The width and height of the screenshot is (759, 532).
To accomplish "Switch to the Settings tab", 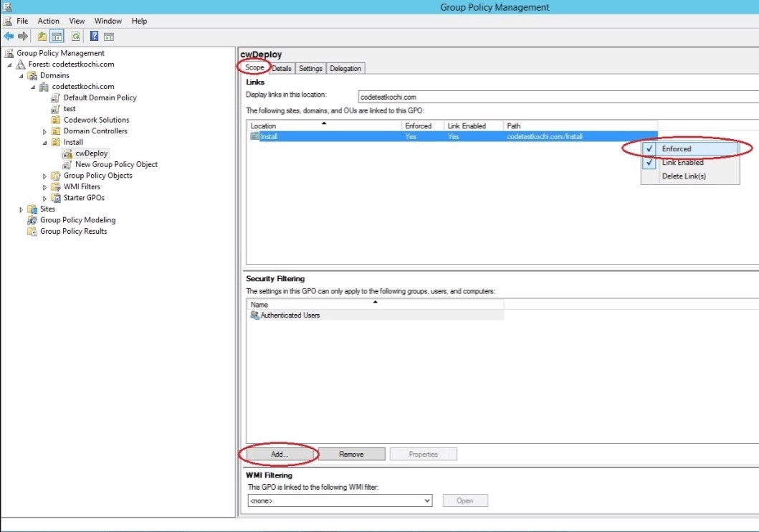I will pyautogui.click(x=310, y=68).
